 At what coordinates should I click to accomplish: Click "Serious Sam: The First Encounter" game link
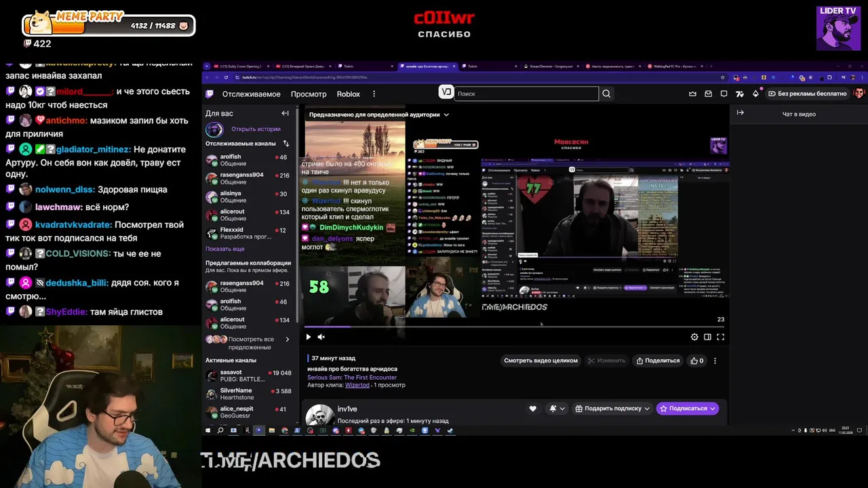(x=352, y=377)
